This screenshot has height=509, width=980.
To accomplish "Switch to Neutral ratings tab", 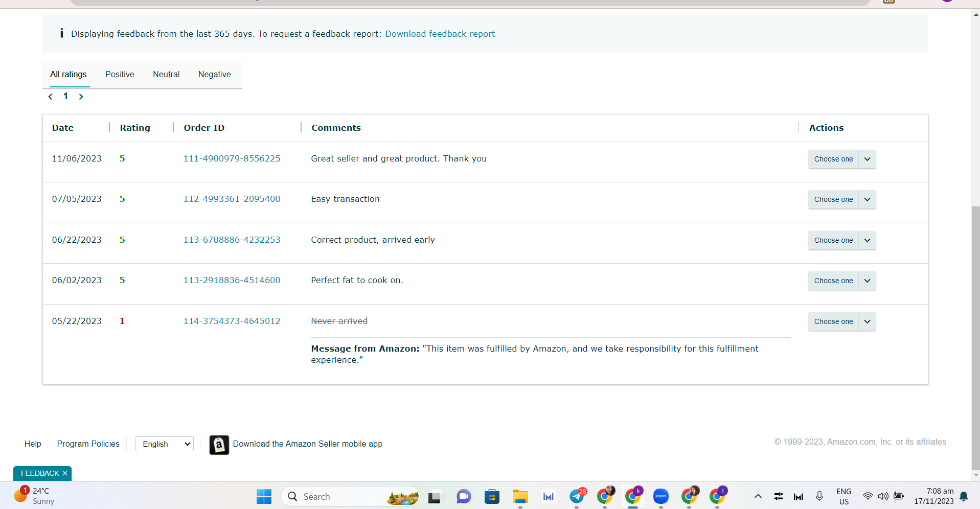I will coord(166,75).
